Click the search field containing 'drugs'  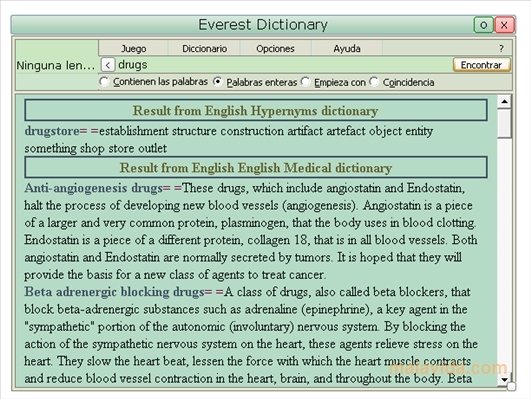coord(284,65)
